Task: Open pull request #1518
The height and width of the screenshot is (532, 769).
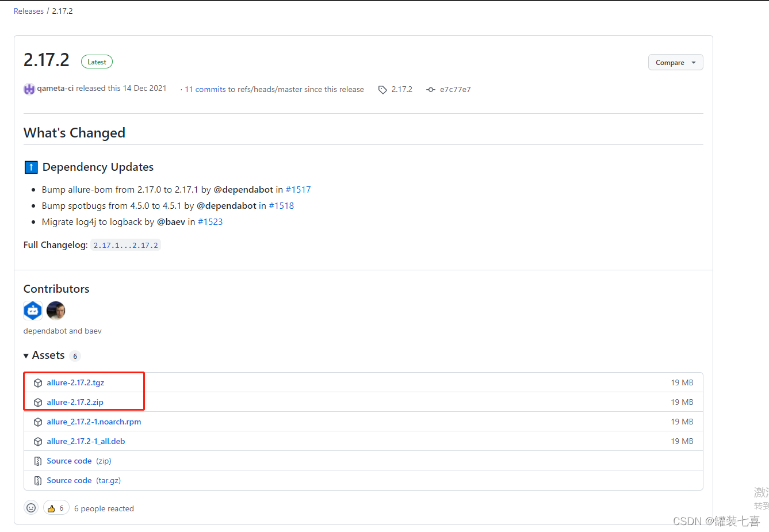Action: point(281,206)
